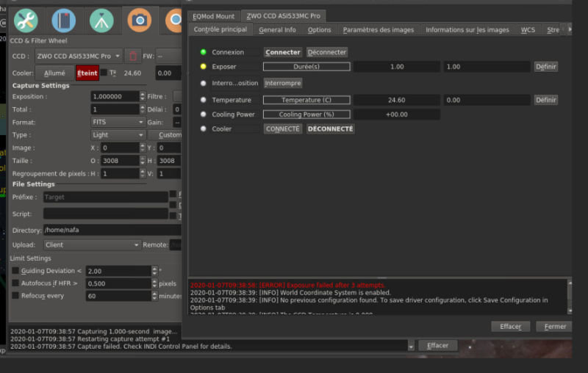Click the Total count spinner arrows
The image size is (588, 373).
pyautogui.click(x=143, y=109)
